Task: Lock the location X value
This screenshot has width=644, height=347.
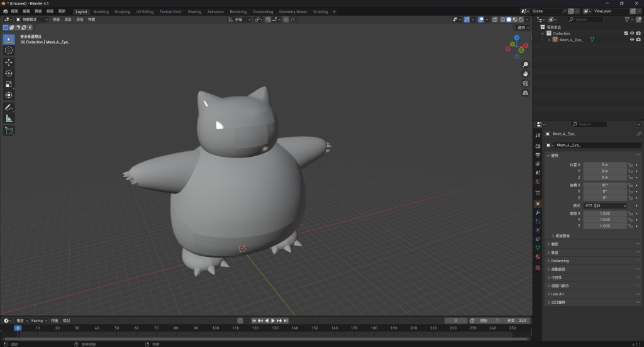Action: pyautogui.click(x=630, y=165)
